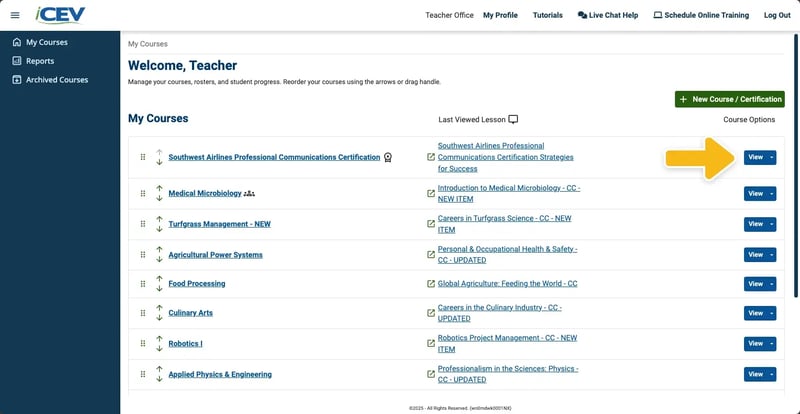Open My Profile in top navigation
Viewport: 800px width, 414px height.
point(501,15)
